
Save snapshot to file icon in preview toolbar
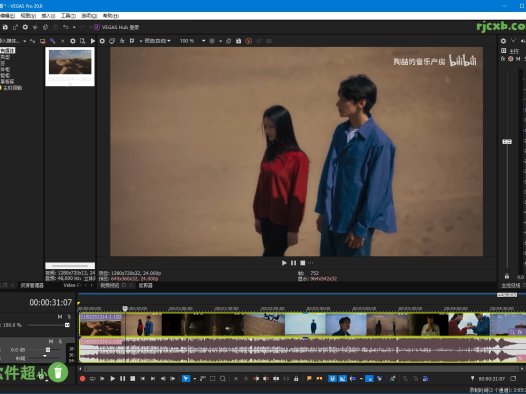239,41
